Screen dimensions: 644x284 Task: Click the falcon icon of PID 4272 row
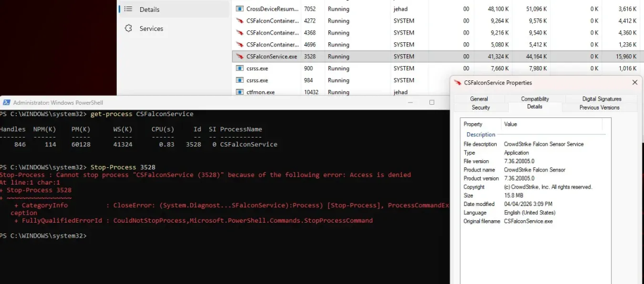point(240,21)
